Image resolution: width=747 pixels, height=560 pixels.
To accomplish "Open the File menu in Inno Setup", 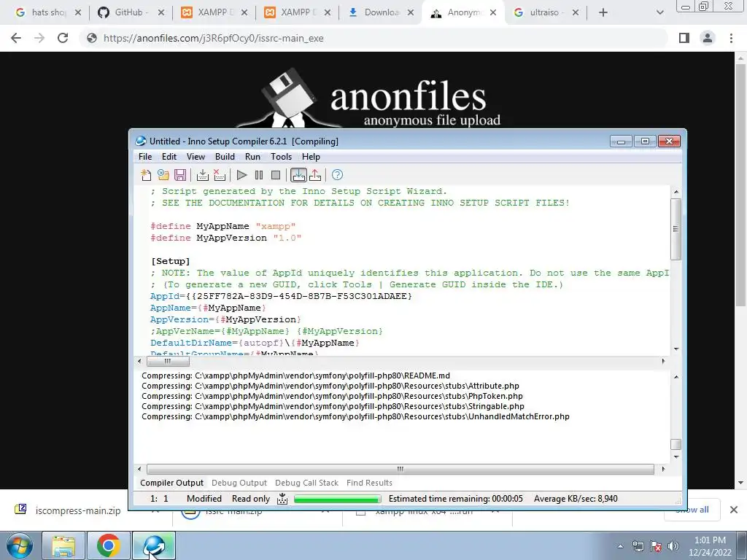I will (x=145, y=157).
